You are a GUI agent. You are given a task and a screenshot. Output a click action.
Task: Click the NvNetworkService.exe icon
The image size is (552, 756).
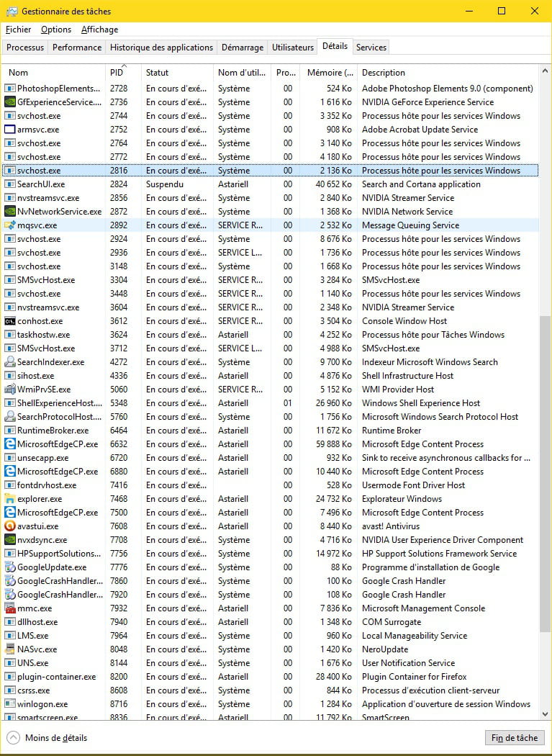point(9,212)
